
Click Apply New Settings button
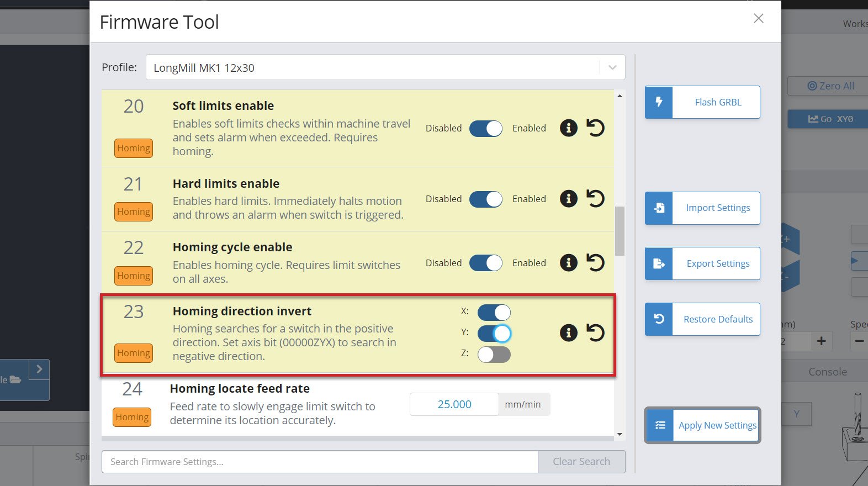tap(702, 425)
